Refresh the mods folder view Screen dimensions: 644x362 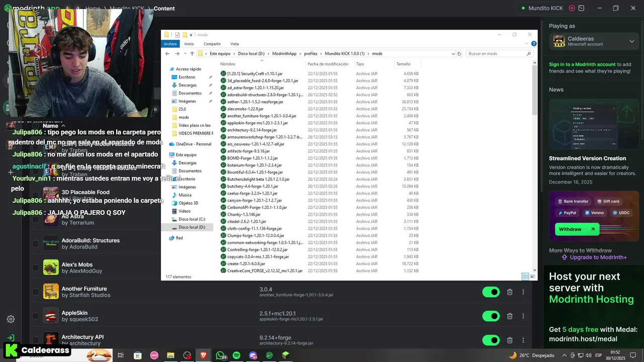click(459, 54)
